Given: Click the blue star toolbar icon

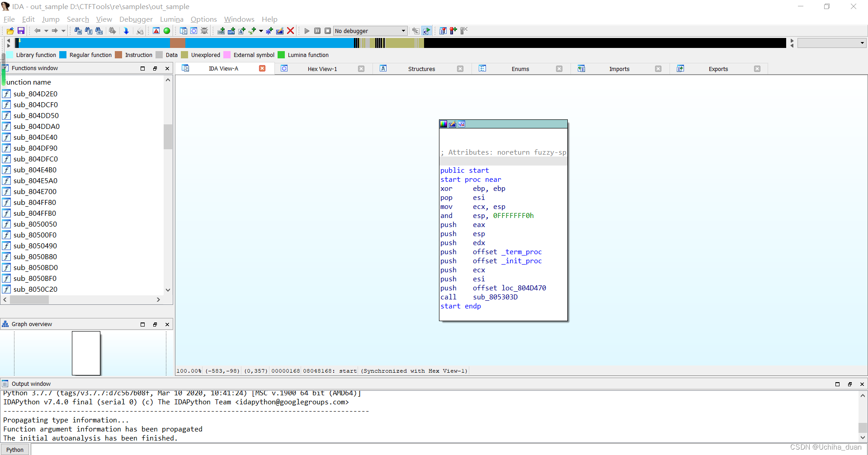Looking at the screenshot, I should click(x=269, y=31).
